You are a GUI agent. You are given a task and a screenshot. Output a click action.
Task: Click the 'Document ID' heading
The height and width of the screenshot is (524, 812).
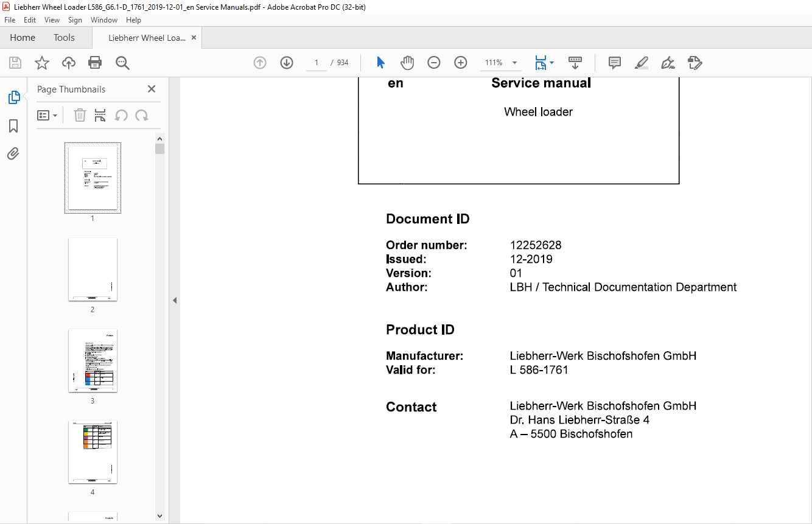click(428, 219)
